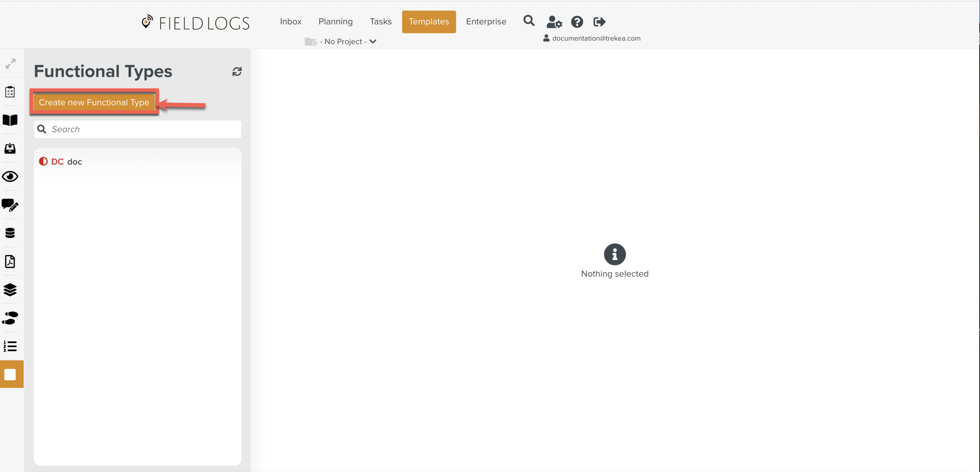
Task: Open the Enterprise tab
Action: point(486,22)
